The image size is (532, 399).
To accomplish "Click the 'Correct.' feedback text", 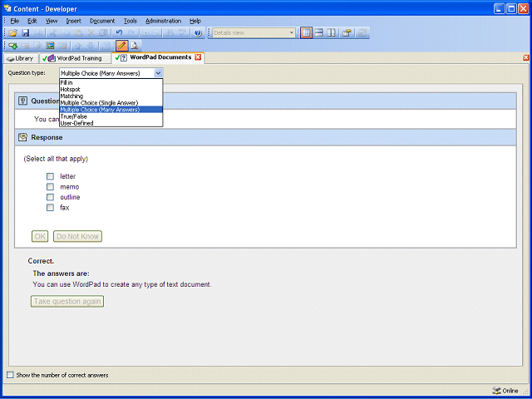I will (x=41, y=261).
